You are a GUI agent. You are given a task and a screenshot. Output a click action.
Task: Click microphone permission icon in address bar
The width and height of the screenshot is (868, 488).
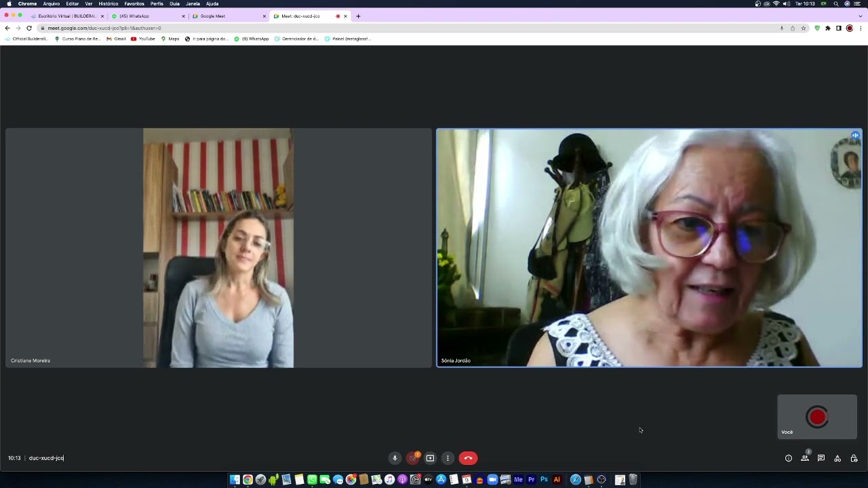click(782, 28)
